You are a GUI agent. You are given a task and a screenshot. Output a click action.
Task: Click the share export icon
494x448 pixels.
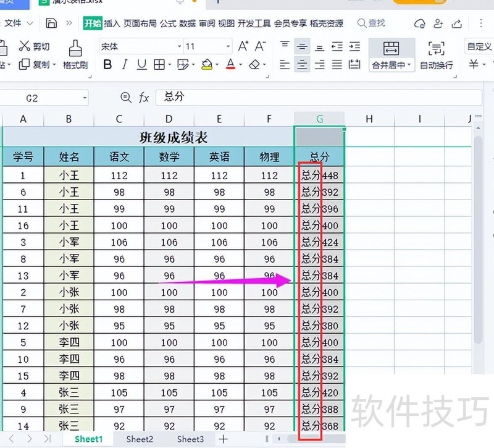(x=457, y=23)
